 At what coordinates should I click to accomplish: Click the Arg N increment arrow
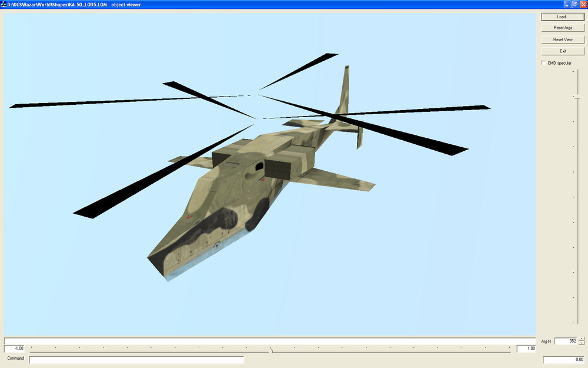[x=581, y=339]
